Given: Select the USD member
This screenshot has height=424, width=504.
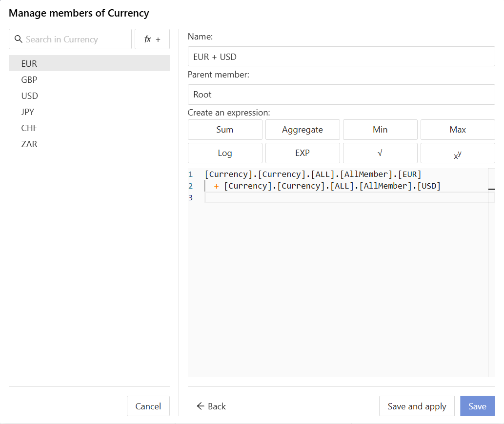Looking at the screenshot, I should pyautogui.click(x=89, y=96).
